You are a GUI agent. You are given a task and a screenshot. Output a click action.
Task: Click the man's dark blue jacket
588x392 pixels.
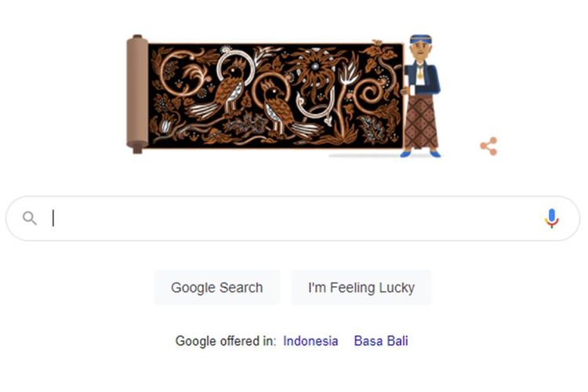423,78
